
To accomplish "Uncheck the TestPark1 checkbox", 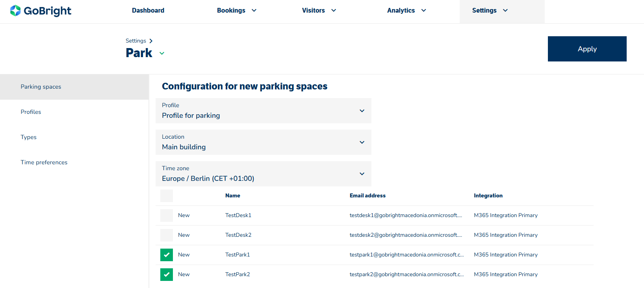I will (167, 255).
